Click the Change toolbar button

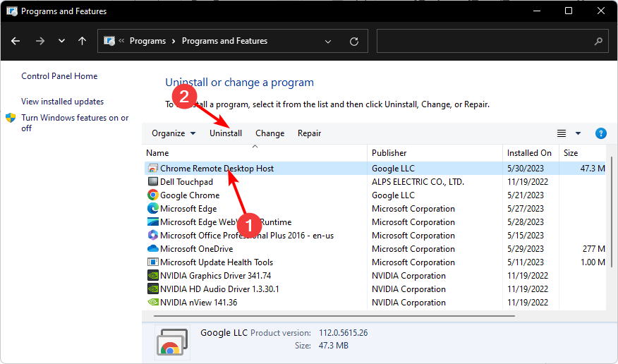pyautogui.click(x=269, y=133)
